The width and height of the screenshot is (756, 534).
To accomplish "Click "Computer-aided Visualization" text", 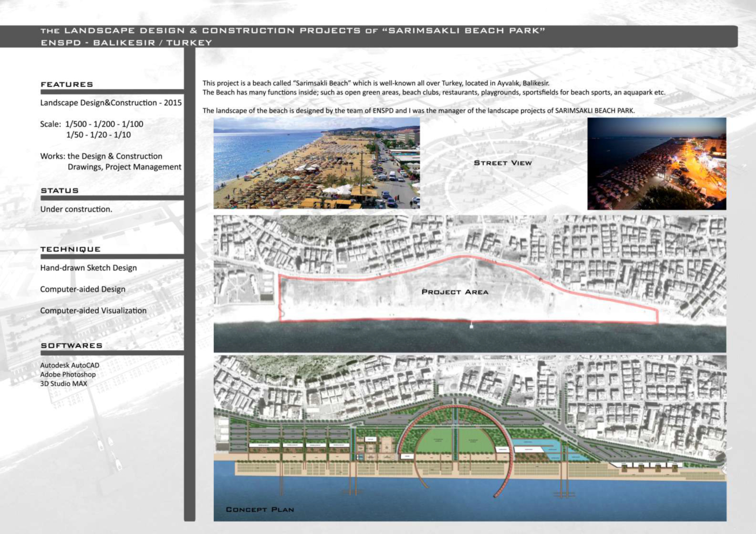I will coord(93,311).
